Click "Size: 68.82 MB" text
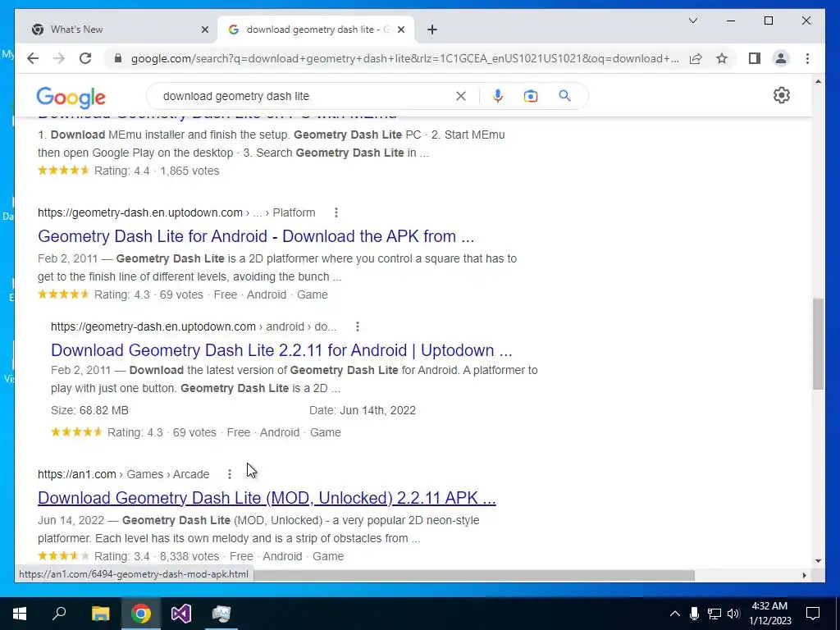 point(89,410)
